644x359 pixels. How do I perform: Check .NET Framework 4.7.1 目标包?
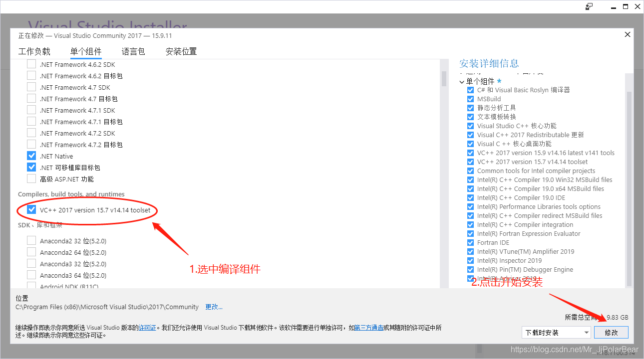[x=31, y=122]
